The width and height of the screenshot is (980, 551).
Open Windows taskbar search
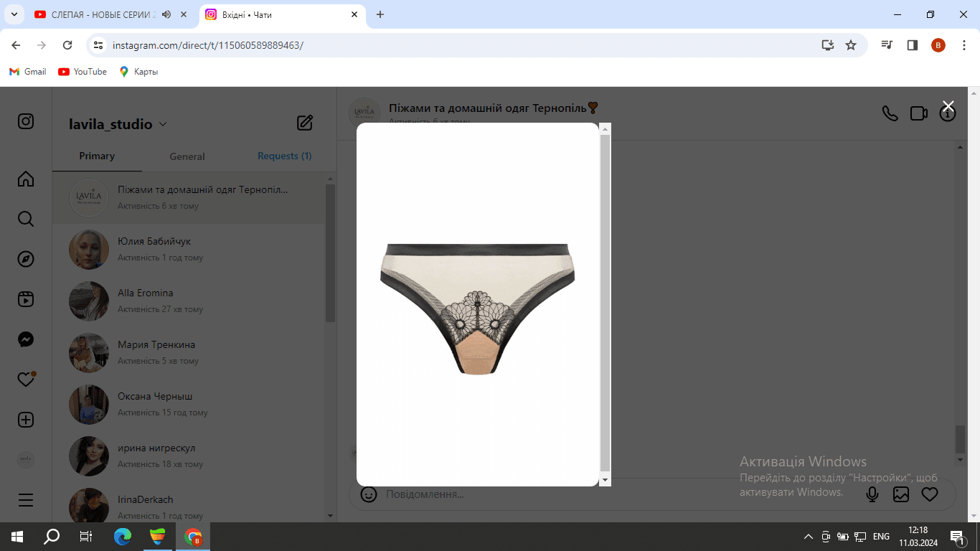[x=52, y=537]
